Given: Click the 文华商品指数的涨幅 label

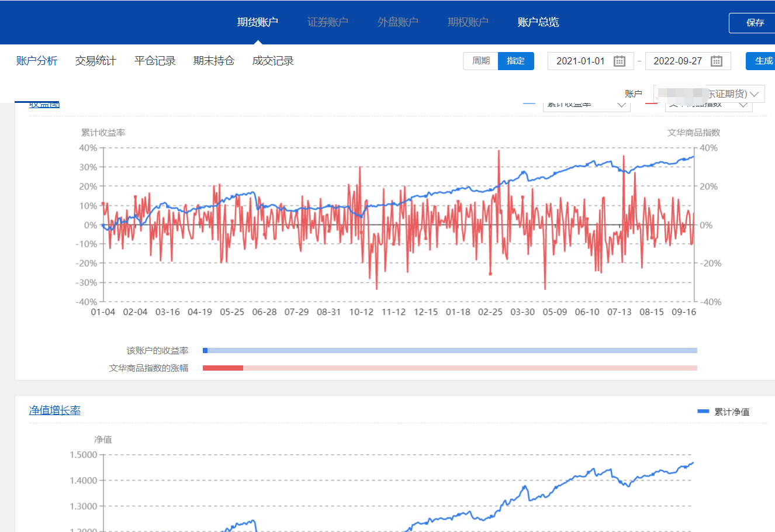Looking at the screenshot, I should 148,368.
